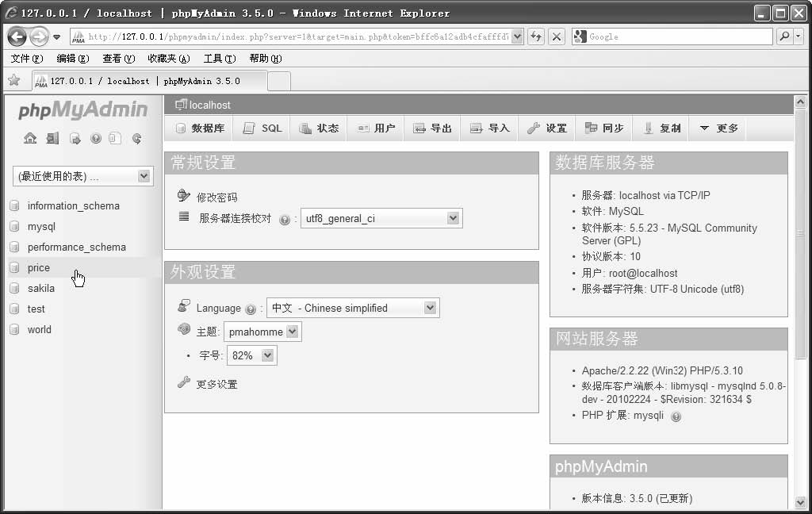Click the refresh page icon in address bar
Viewport: 812px width, 514px height.
pyautogui.click(x=536, y=36)
